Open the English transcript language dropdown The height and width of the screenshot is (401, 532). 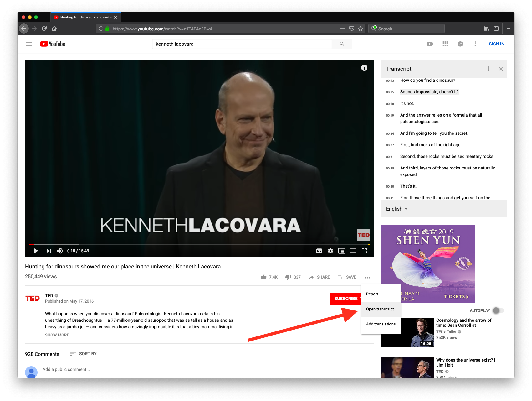click(397, 209)
